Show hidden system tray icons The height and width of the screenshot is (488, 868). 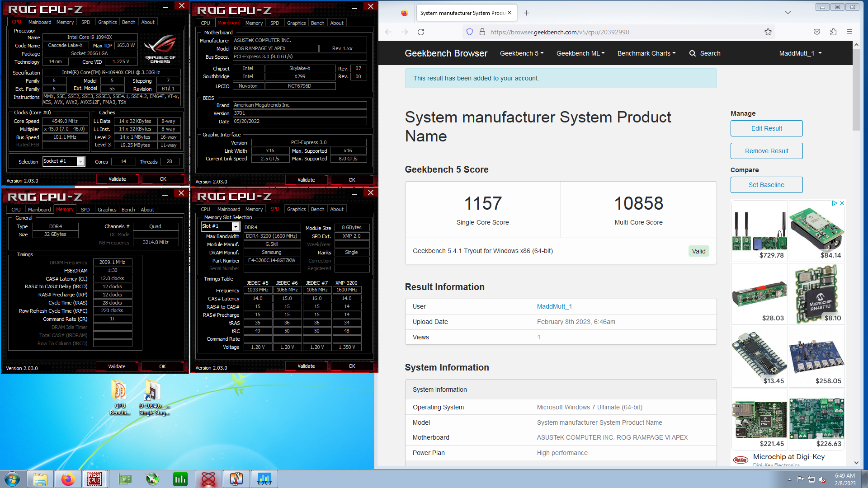click(x=789, y=480)
